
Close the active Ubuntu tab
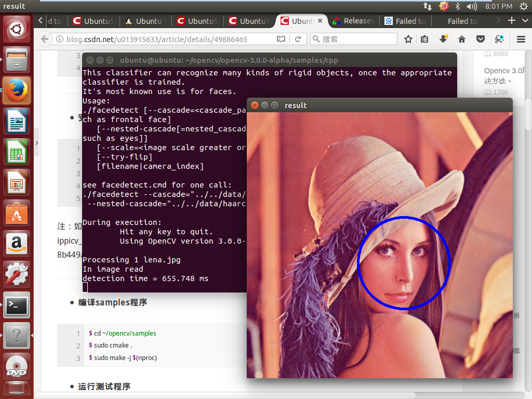pos(320,21)
